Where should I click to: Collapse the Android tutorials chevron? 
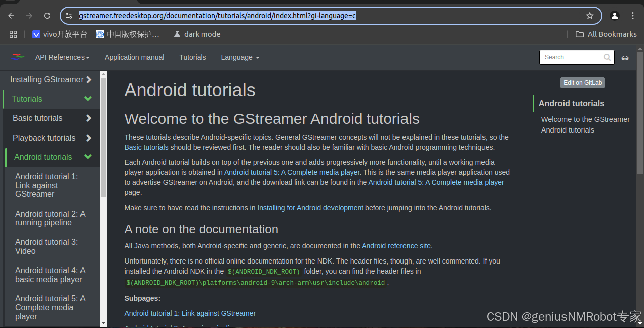(x=88, y=157)
